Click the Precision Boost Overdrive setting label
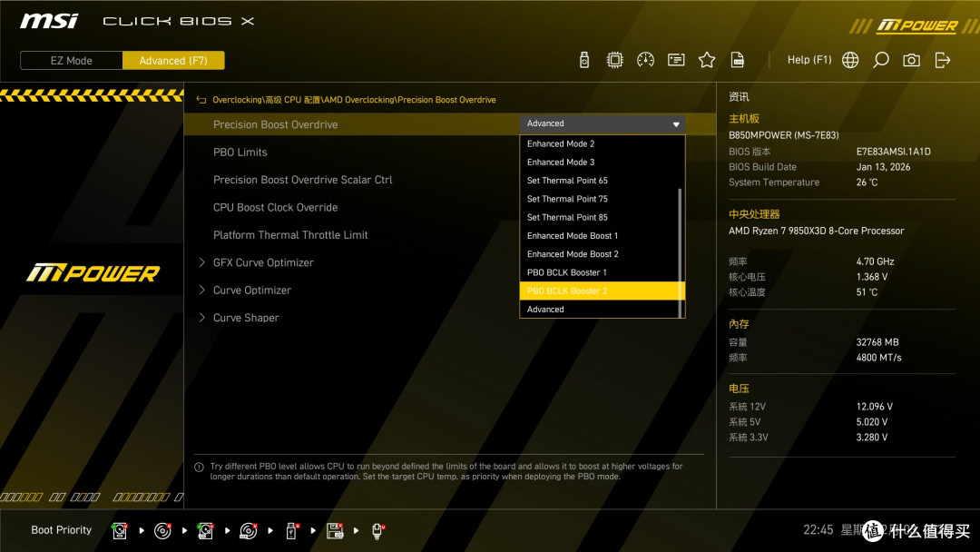The image size is (980, 552). [275, 124]
